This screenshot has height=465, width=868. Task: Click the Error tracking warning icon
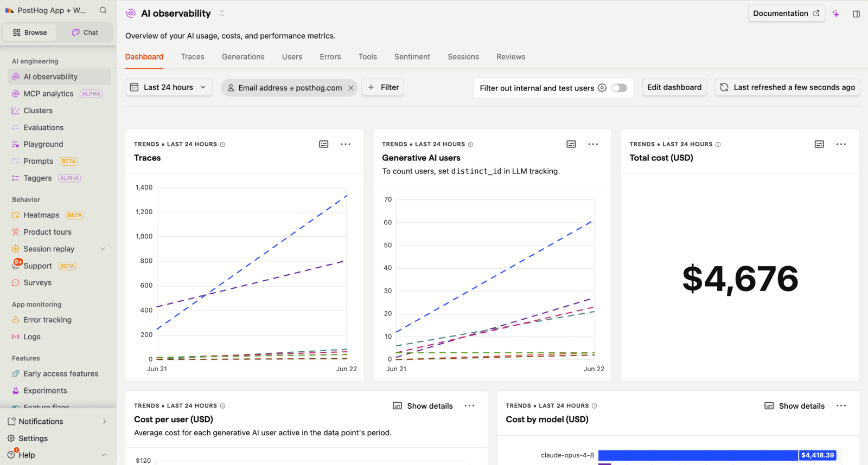pyautogui.click(x=16, y=320)
